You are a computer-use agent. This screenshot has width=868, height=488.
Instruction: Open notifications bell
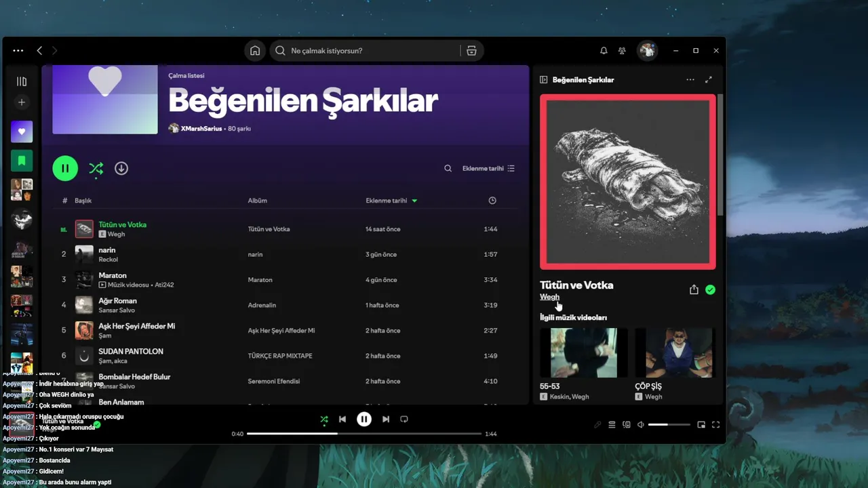pos(604,51)
